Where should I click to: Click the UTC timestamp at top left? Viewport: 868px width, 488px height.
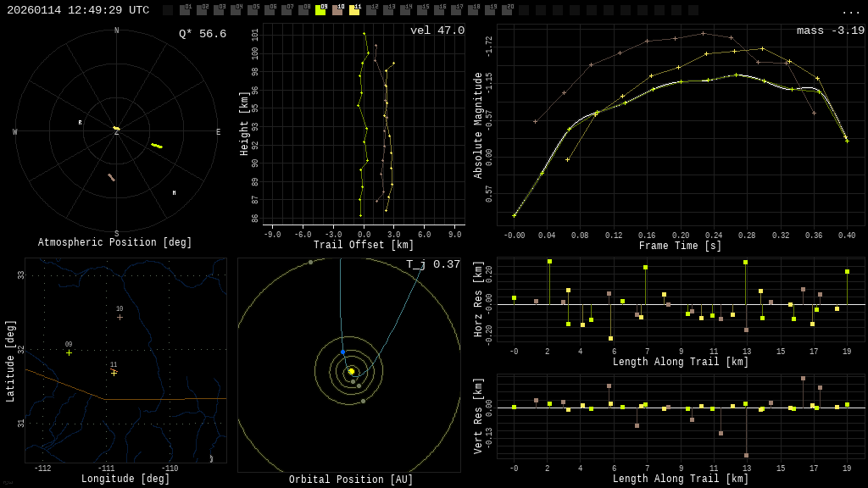[x=78, y=10]
